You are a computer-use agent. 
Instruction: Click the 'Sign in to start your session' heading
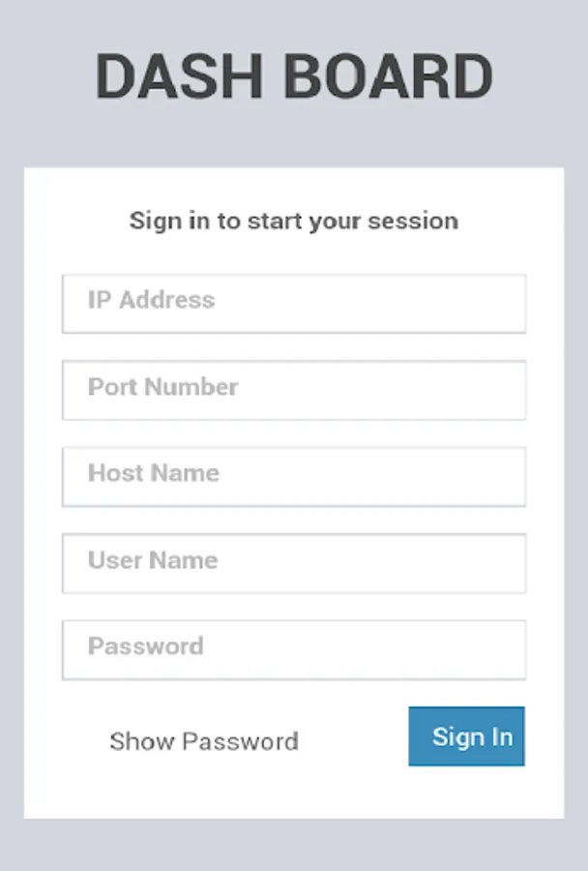[x=294, y=221]
